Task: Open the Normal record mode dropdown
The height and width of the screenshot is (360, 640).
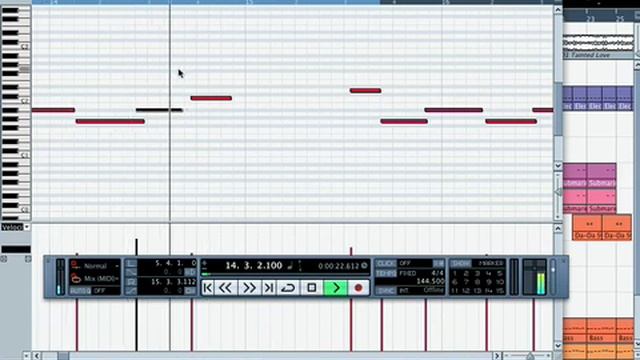Action: coord(117,266)
